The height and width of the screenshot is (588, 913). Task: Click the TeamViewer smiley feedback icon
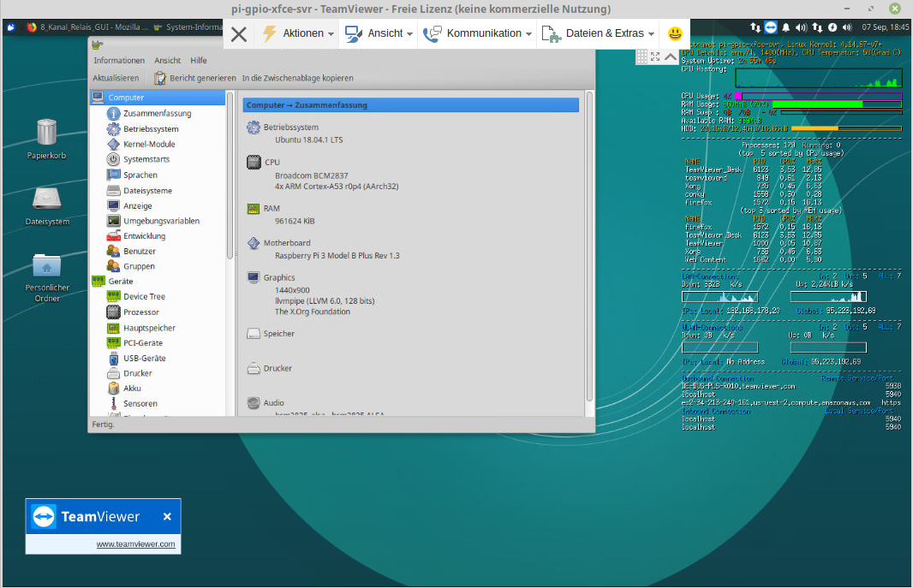675,33
